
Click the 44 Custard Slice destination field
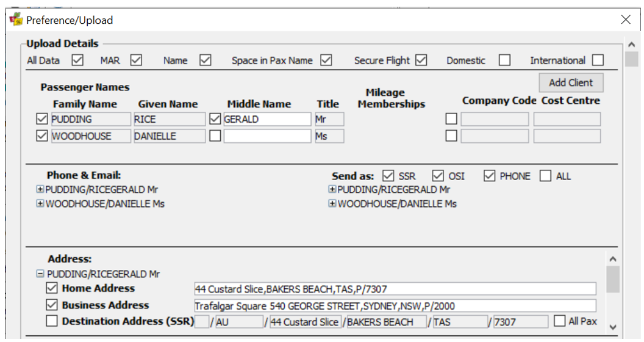click(x=306, y=322)
